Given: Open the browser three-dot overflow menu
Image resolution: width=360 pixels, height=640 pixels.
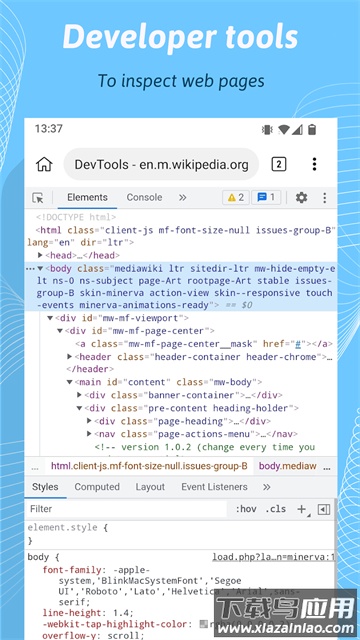Looking at the screenshot, I should click(314, 164).
